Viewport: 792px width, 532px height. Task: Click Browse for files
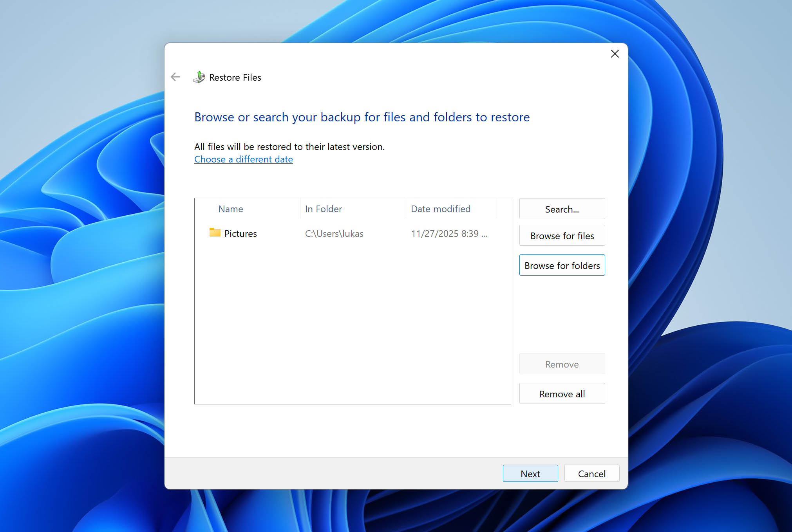tap(562, 235)
